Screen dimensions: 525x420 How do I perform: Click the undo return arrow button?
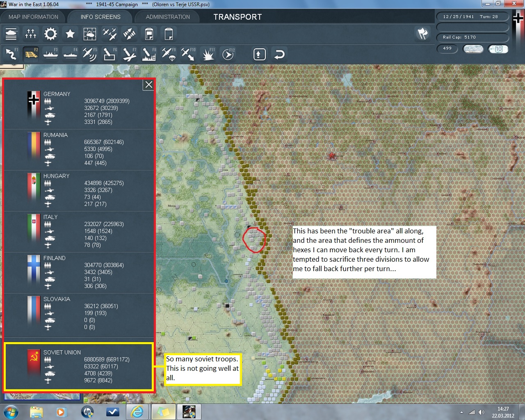coord(279,54)
